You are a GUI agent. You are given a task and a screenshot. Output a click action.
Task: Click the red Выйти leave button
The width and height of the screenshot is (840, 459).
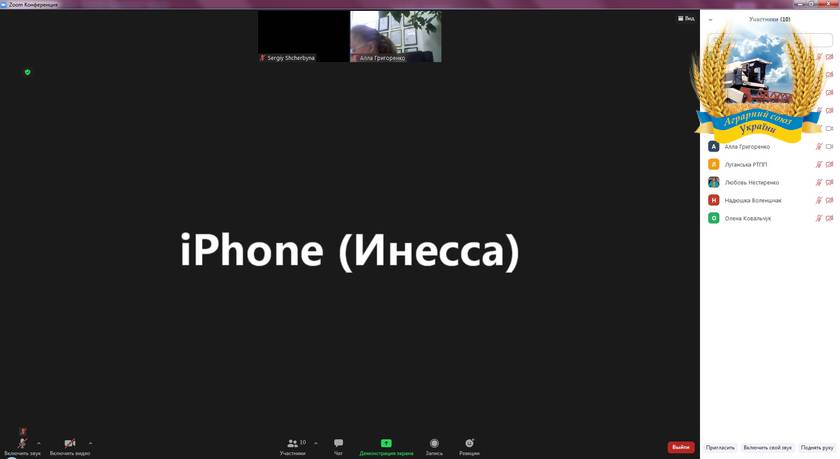coord(681,447)
